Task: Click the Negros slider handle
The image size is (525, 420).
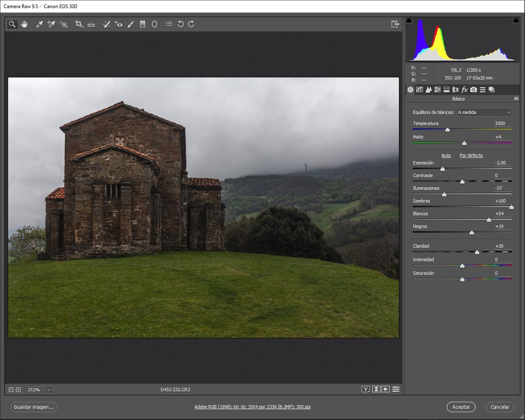Action: click(x=472, y=233)
